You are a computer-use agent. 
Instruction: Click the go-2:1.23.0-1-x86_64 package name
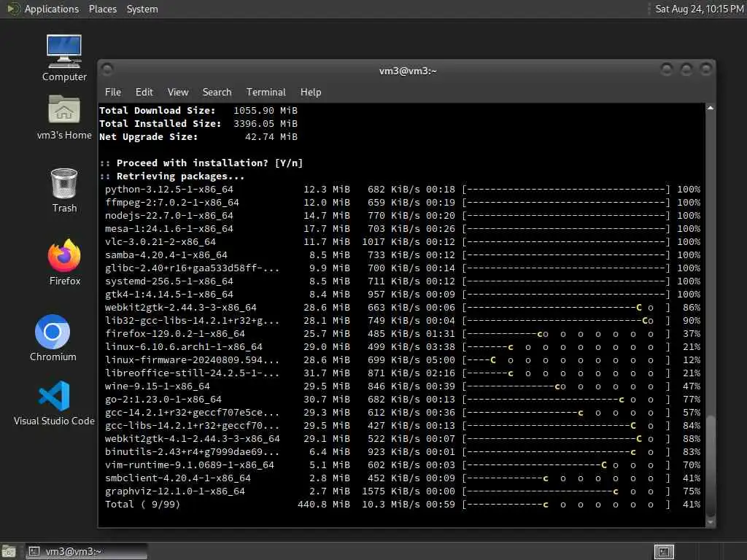163,399
